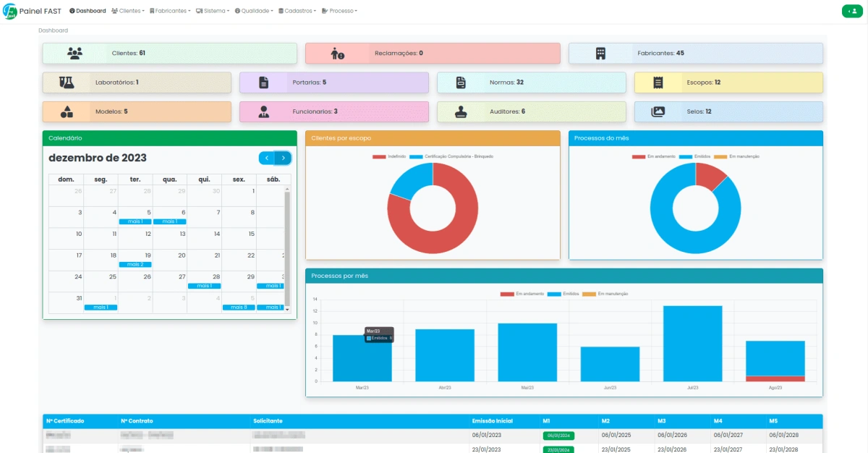Open the Clientes dropdown menu
868x453 pixels.
click(128, 11)
